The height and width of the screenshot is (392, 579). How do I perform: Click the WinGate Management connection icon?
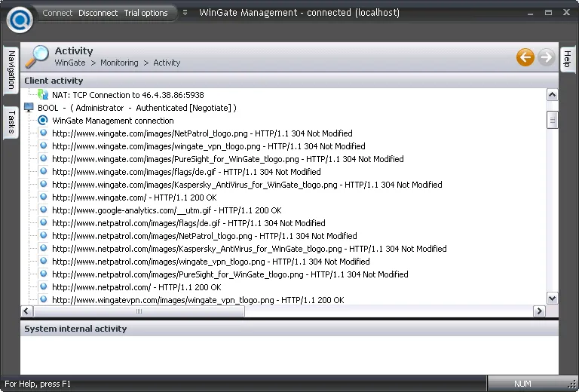pos(43,121)
